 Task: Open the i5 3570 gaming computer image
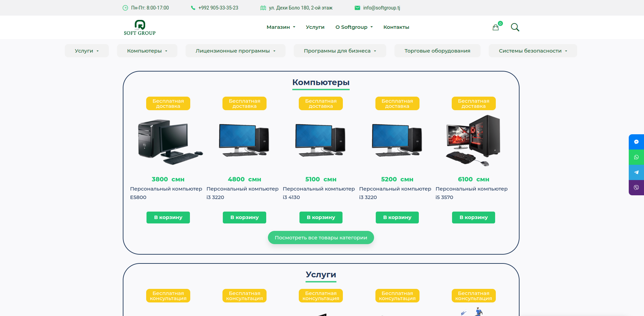473,141
